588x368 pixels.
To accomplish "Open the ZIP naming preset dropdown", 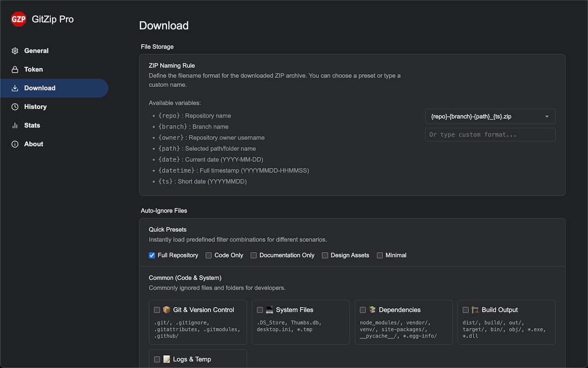I will [x=490, y=116].
